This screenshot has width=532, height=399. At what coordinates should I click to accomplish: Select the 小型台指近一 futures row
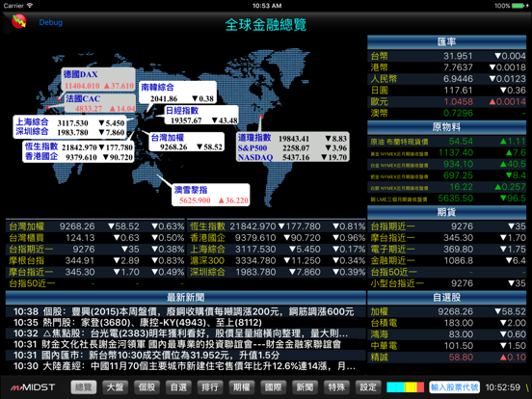[446, 283]
